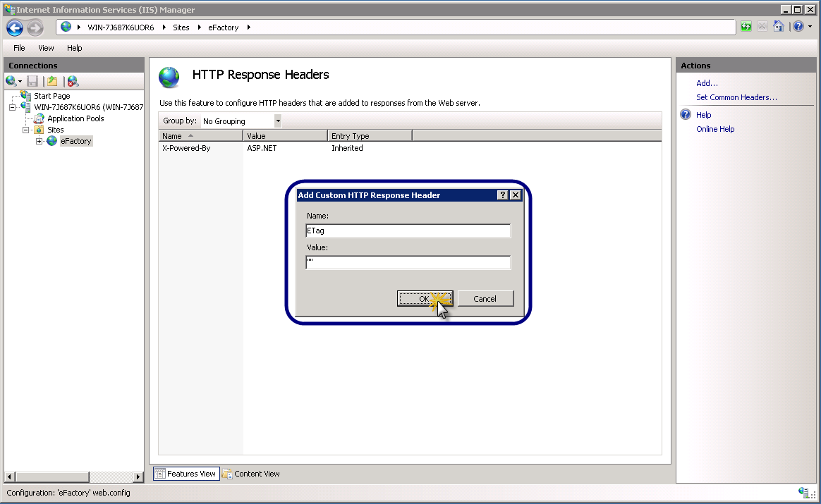Open the Help link in Actions

click(x=703, y=115)
